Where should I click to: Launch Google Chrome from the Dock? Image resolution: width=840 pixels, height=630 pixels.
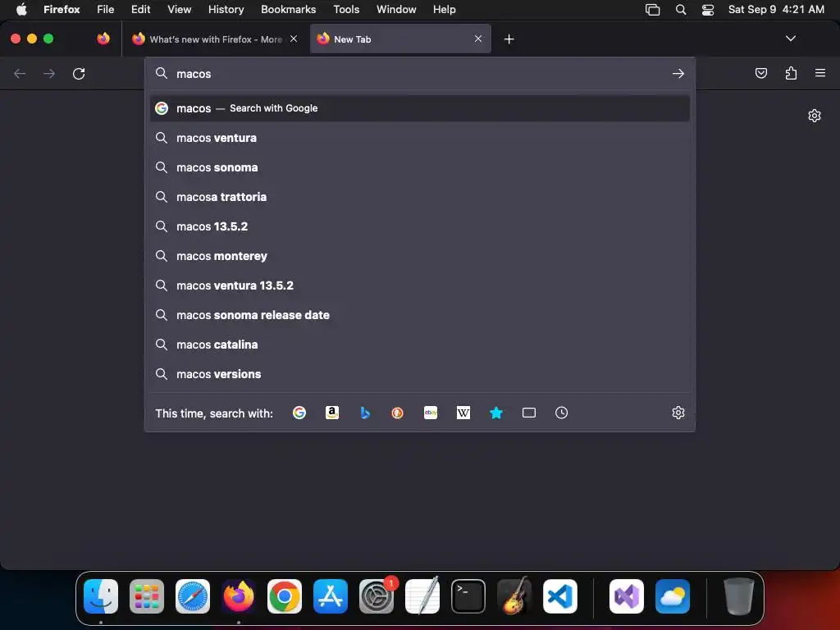tap(285, 596)
